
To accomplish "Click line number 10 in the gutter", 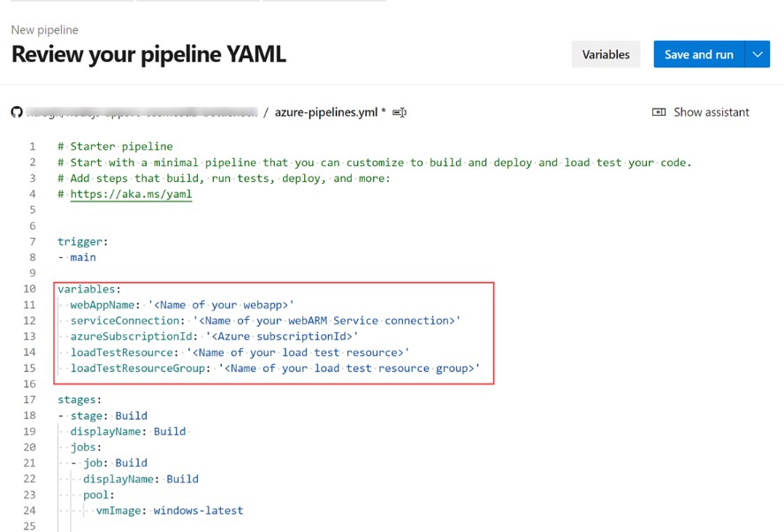I will (30, 289).
